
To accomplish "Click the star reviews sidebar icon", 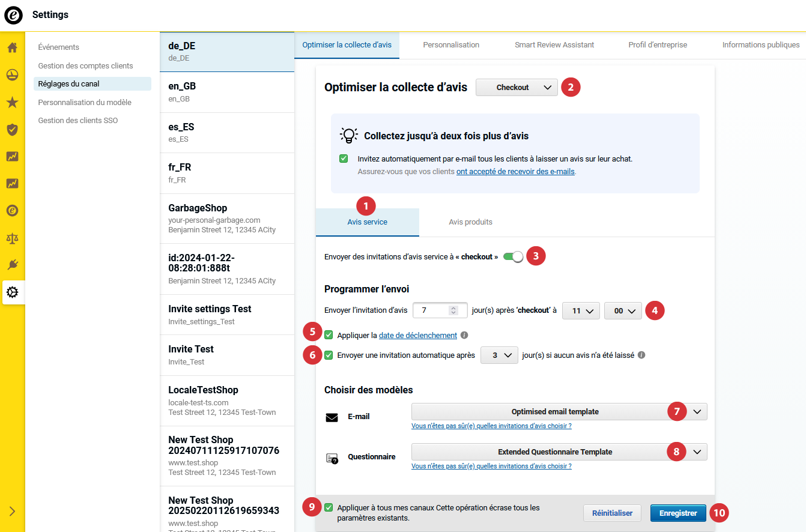I will [x=12, y=102].
